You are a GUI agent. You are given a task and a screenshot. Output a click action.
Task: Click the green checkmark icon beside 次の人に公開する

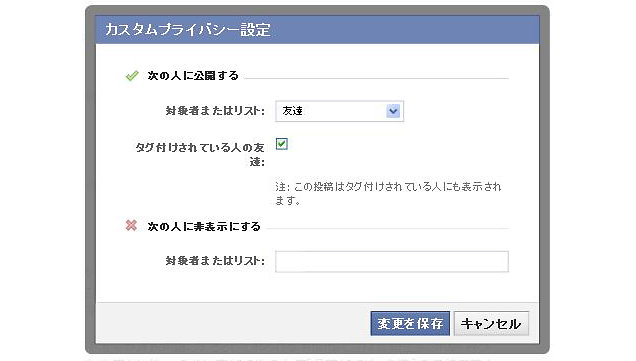[x=132, y=76]
